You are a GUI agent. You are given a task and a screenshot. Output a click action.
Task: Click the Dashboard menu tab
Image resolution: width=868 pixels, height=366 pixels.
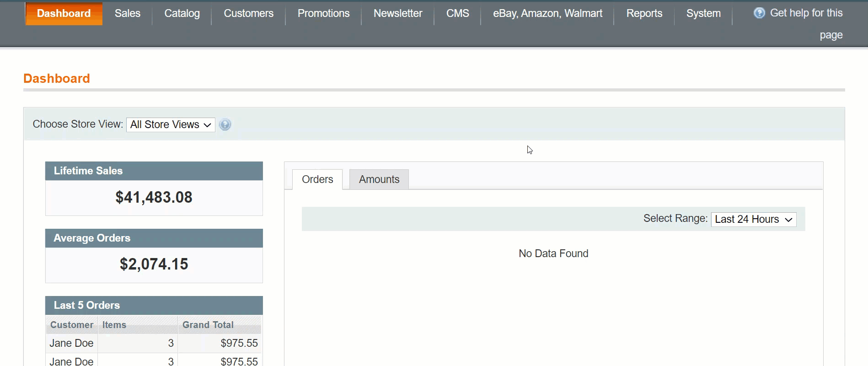pyautogui.click(x=64, y=13)
